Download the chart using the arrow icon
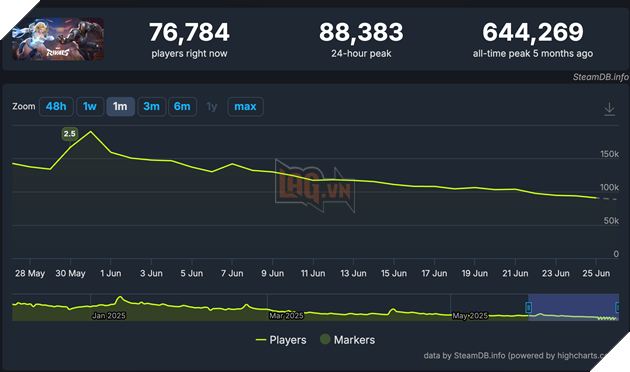 (x=609, y=109)
